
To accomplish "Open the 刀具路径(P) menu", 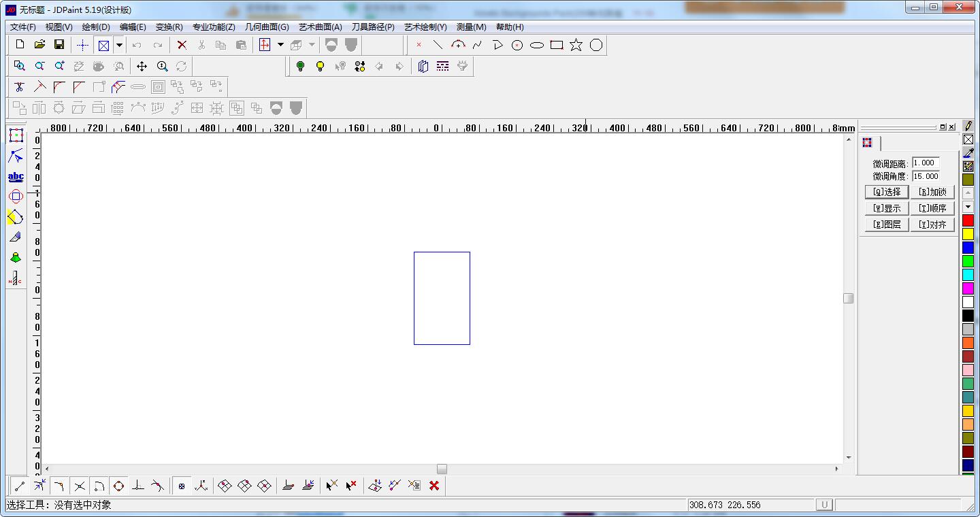I will tap(373, 27).
